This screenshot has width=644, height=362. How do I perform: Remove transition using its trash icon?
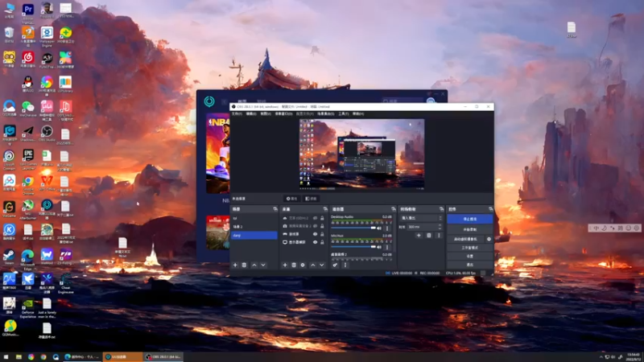click(x=429, y=236)
